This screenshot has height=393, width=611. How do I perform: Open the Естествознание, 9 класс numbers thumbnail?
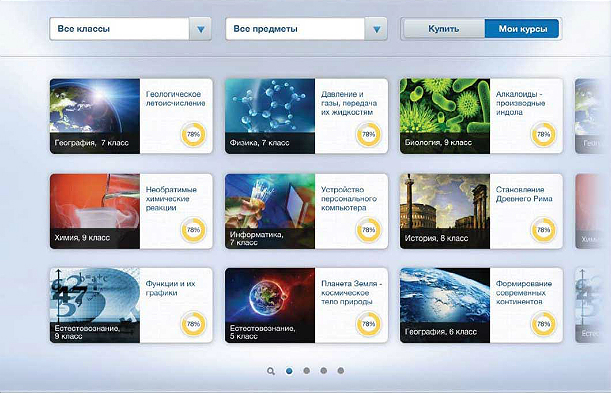click(95, 305)
